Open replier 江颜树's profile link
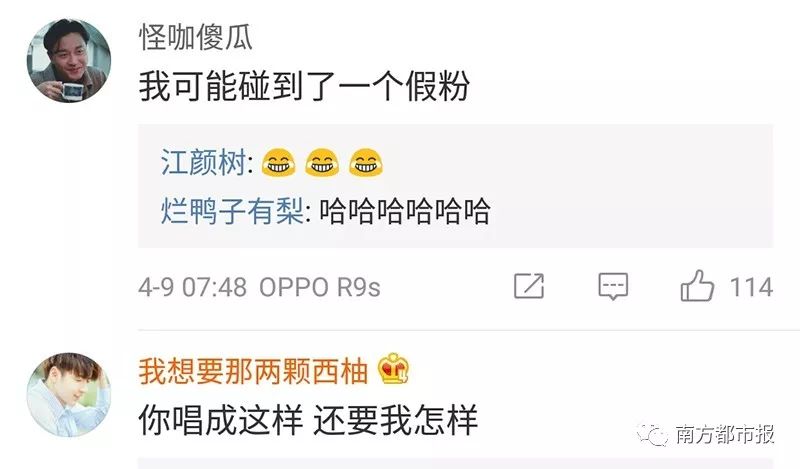This screenshot has width=800, height=469. [x=204, y=162]
